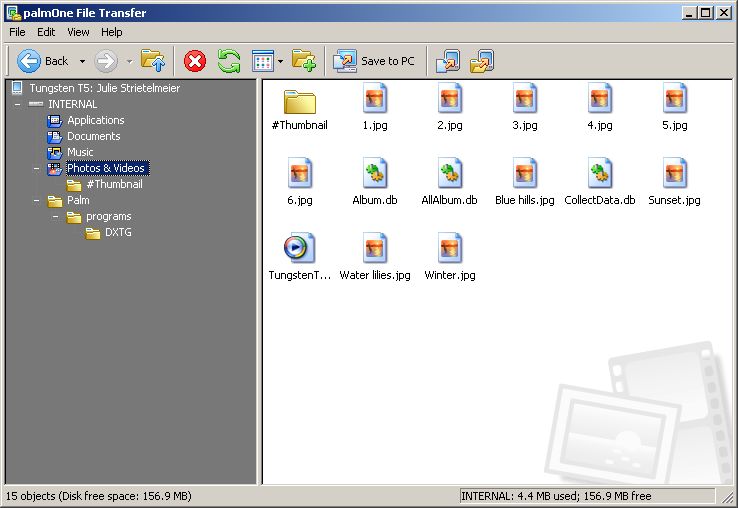Click the up one folder icon
The height and width of the screenshot is (508, 738).
point(153,61)
